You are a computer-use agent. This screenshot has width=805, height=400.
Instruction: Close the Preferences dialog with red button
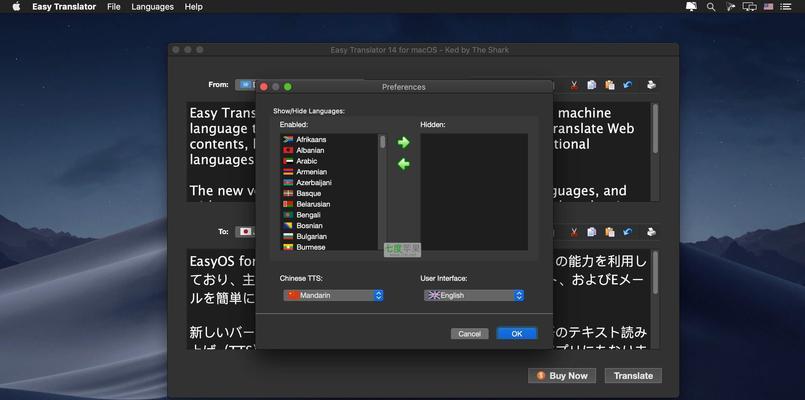264,87
